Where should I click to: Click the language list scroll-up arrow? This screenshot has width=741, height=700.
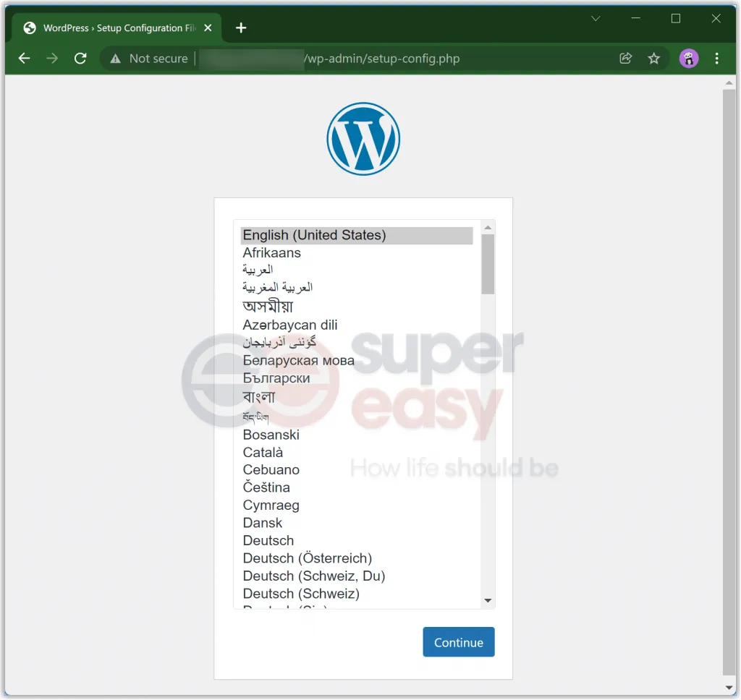488,228
